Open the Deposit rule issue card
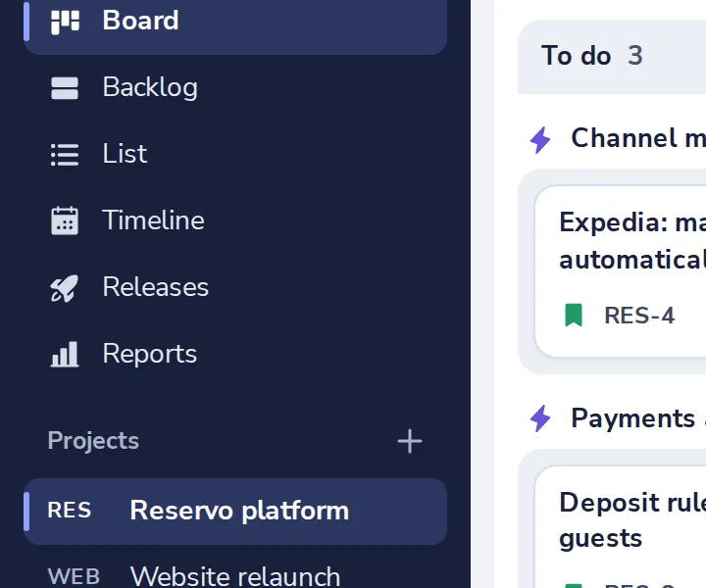 pos(621,527)
